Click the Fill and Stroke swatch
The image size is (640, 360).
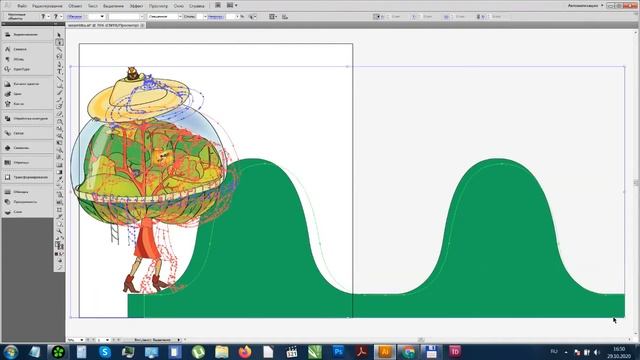[59, 246]
